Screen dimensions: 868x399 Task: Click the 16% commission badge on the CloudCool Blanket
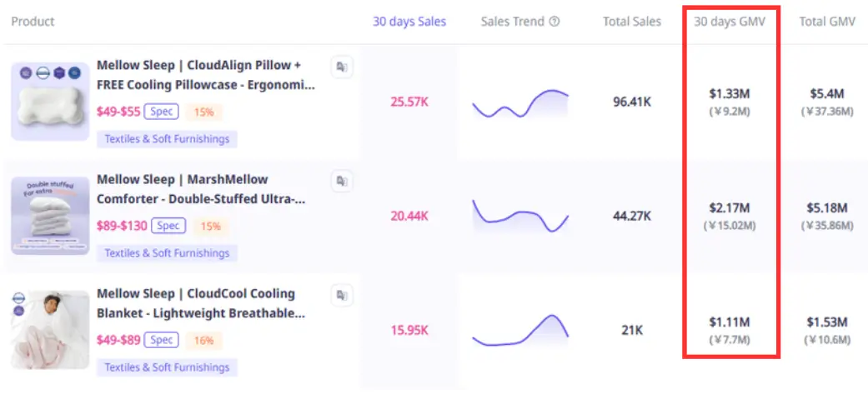[x=203, y=340]
